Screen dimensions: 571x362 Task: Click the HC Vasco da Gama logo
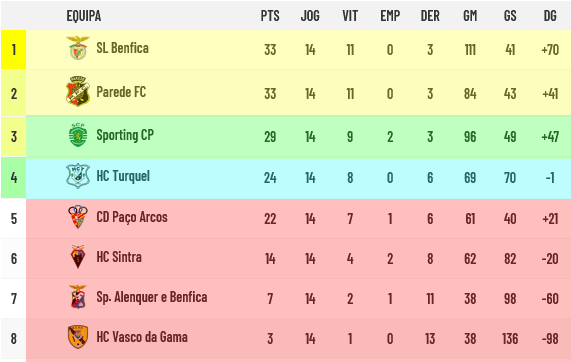point(78,337)
